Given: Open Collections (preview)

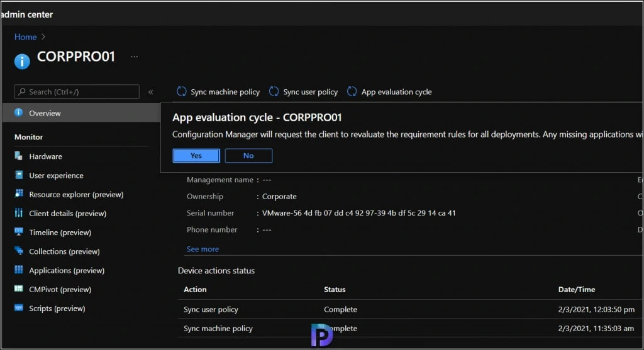Looking at the screenshot, I should [x=65, y=251].
